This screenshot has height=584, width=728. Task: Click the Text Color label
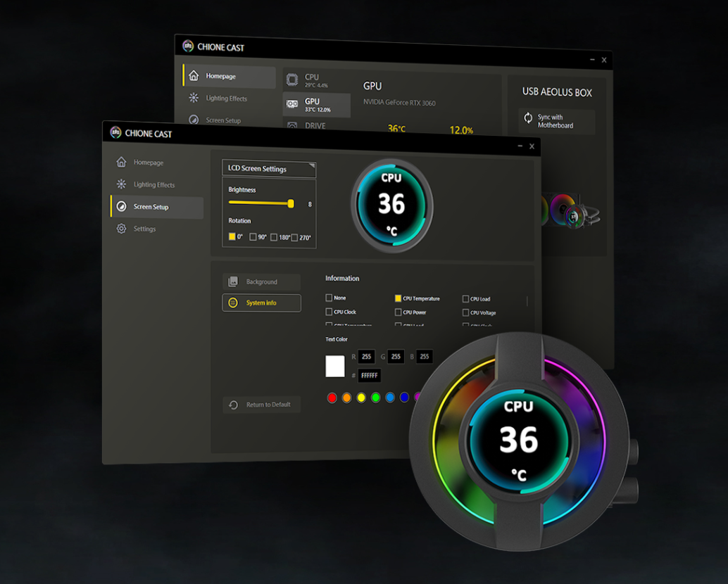[x=336, y=339]
